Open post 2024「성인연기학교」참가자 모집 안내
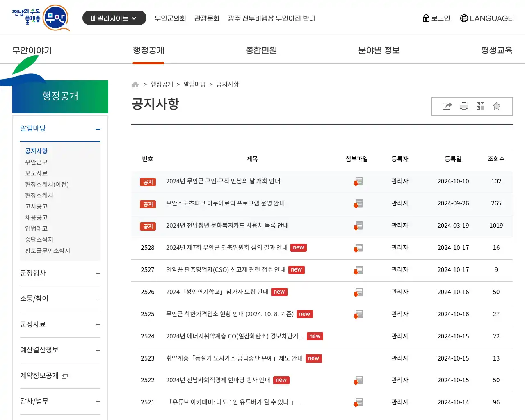The height and width of the screenshot is (420, 525). 217,292
